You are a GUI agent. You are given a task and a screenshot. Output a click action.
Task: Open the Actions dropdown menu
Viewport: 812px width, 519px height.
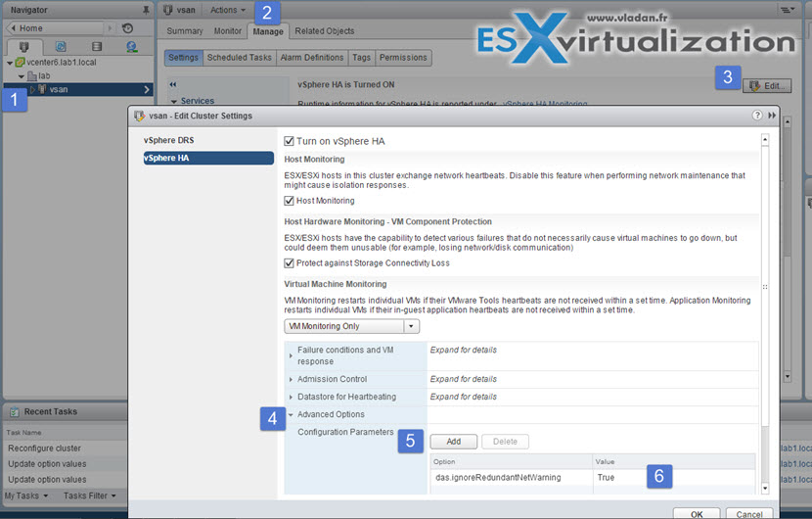pos(227,10)
